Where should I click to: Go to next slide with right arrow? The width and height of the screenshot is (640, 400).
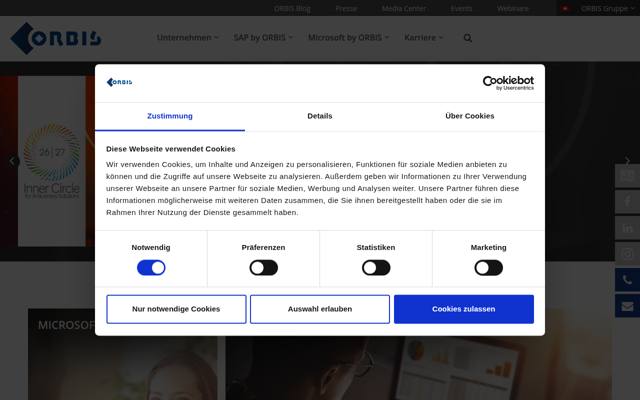[627, 160]
